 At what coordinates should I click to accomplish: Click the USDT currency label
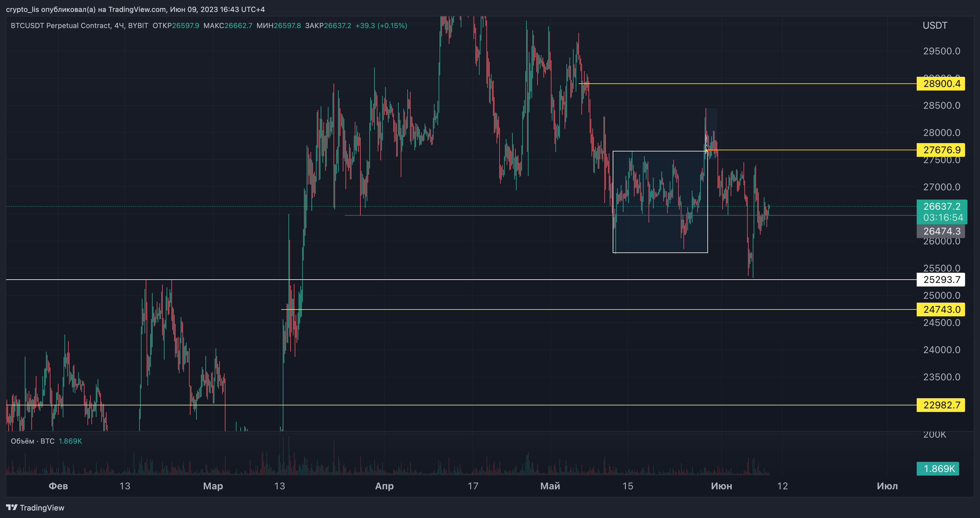[935, 25]
